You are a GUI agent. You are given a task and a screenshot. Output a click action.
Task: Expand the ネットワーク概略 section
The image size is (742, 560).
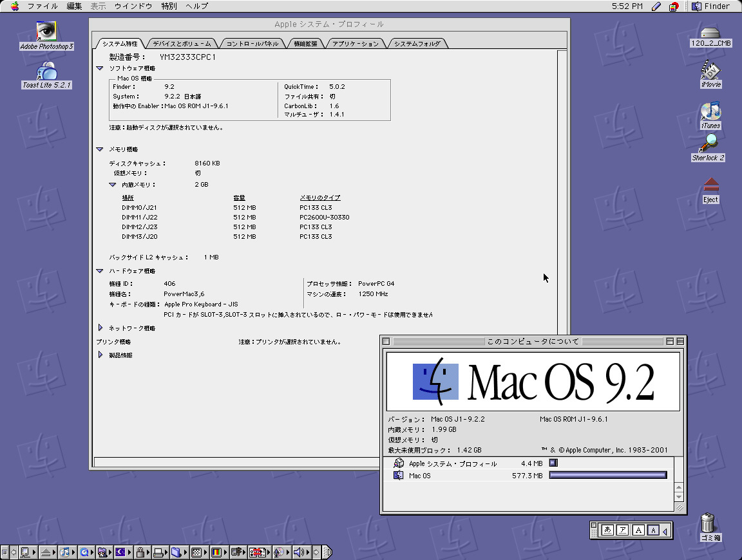[x=100, y=328]
